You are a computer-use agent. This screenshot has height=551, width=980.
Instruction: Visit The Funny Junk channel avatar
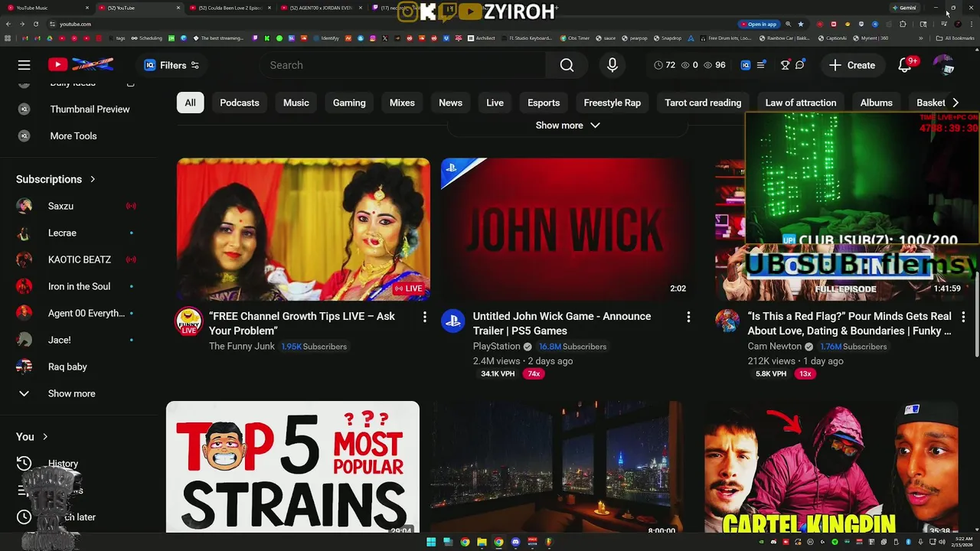coord(188,321)
